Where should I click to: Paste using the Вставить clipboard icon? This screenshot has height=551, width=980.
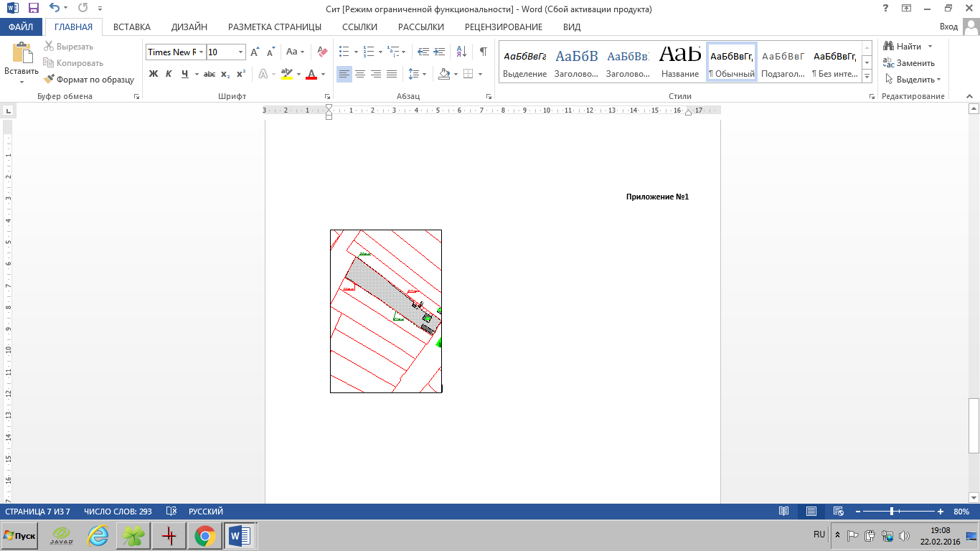[x=22, y=55]
